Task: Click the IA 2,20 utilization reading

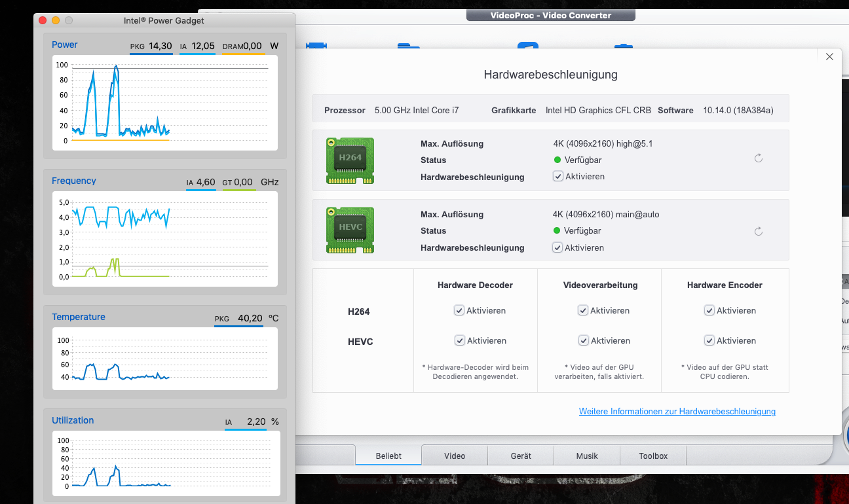Action: coord(246,422)
